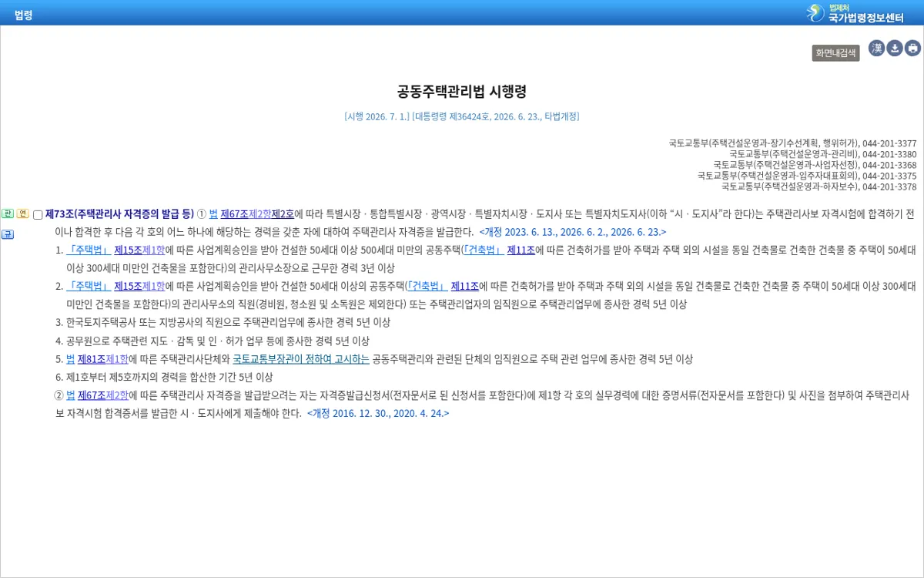This screenshot has width=924, height=578.
Task: Open 제11조 link in item 2
Action: (x=465, y=286)
